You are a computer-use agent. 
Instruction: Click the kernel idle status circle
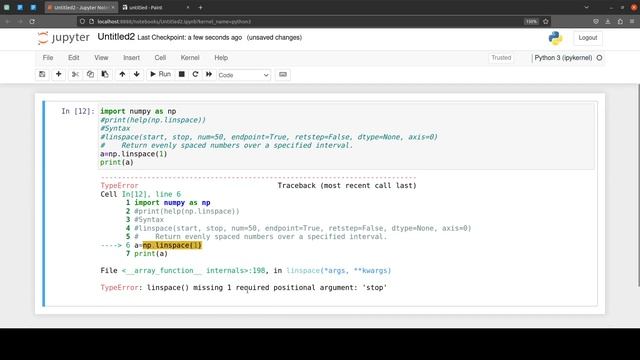click(599, 58)
